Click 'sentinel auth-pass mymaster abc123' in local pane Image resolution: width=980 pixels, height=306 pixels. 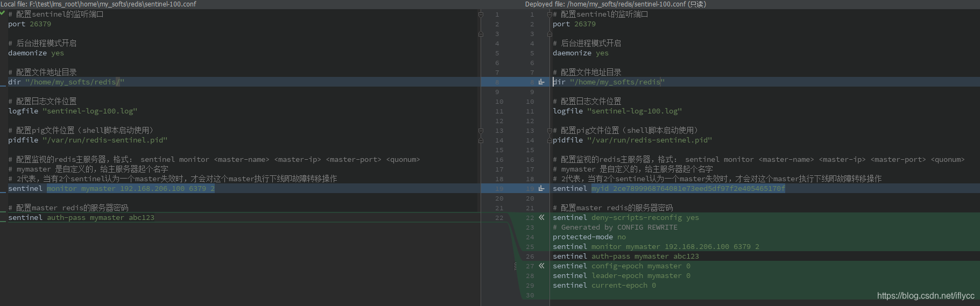(x=81, y=218)
